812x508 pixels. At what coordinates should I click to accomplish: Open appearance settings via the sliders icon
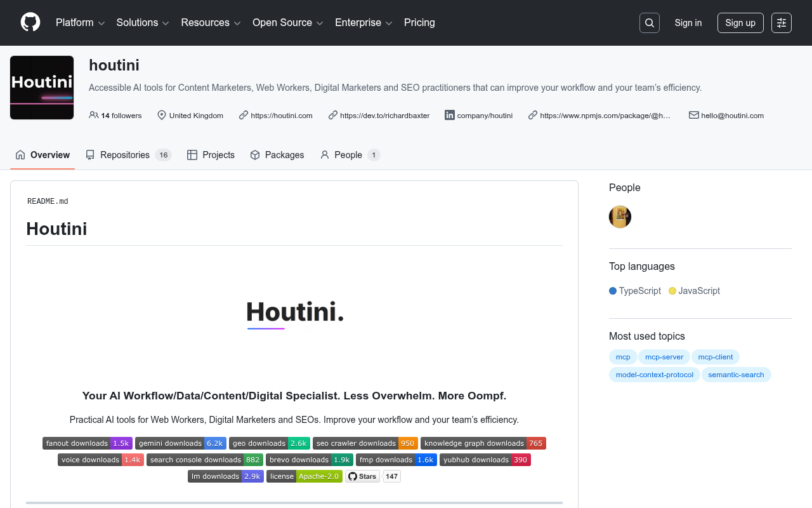click(x=781, y=22)
